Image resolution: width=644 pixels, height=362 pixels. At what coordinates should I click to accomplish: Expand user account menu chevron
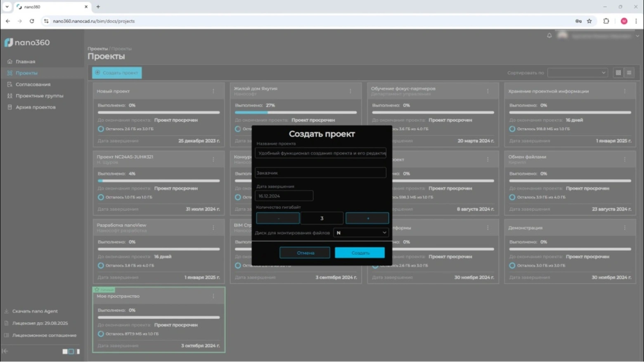(637, 36)
